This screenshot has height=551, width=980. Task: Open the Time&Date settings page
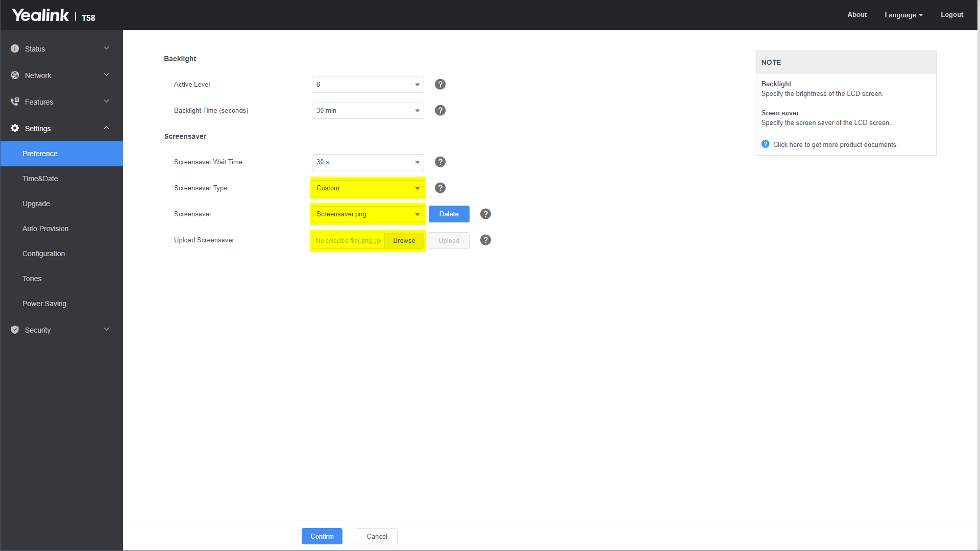(40, 179)
